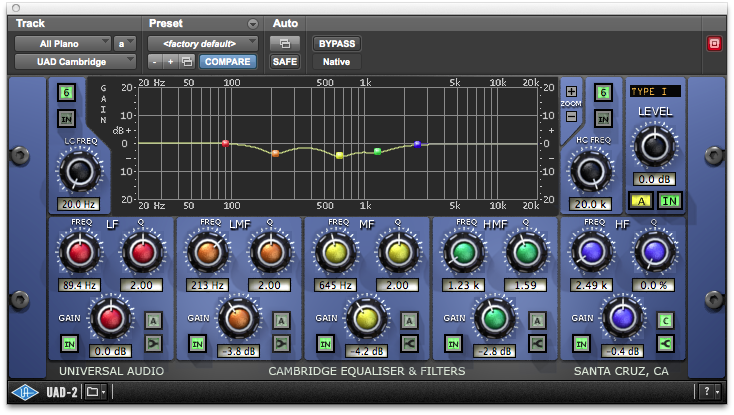This screenshot has height=415, width=734.
Task: Toggle the BYPASS button
Action: 337,44
